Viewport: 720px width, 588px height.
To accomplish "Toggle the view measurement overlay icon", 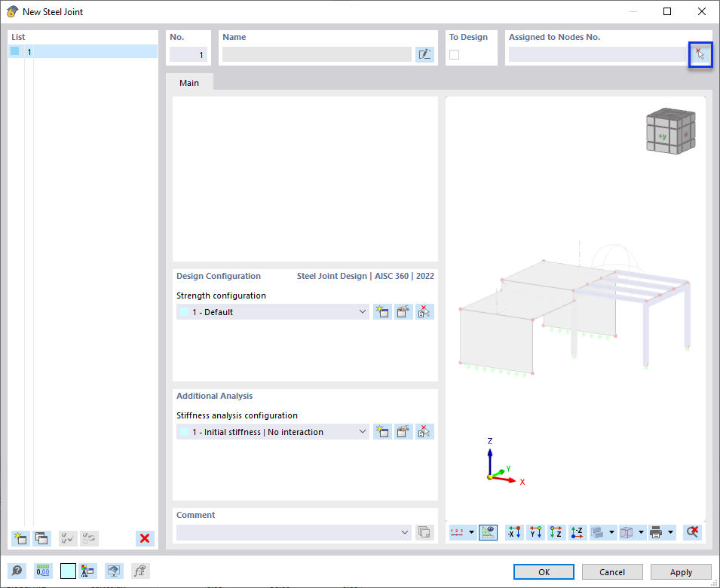I will pos(488,532).
